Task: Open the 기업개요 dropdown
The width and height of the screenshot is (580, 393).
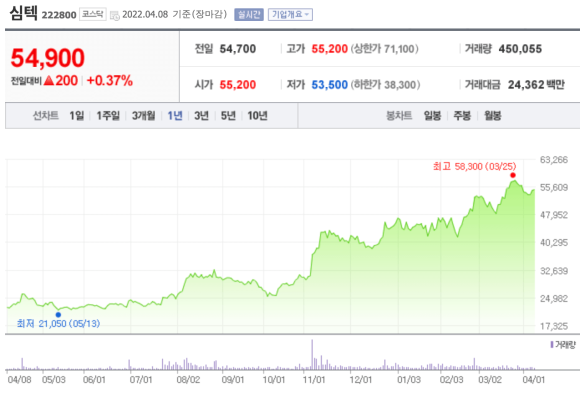Action: 290,15
